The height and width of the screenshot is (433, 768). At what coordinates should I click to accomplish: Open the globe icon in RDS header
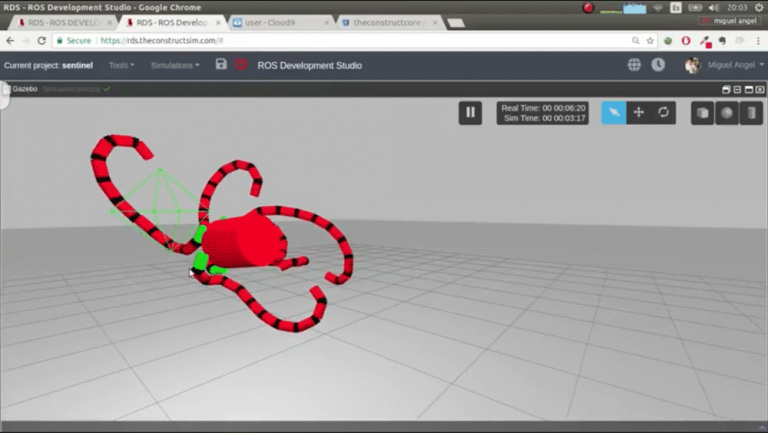(634, 65)
